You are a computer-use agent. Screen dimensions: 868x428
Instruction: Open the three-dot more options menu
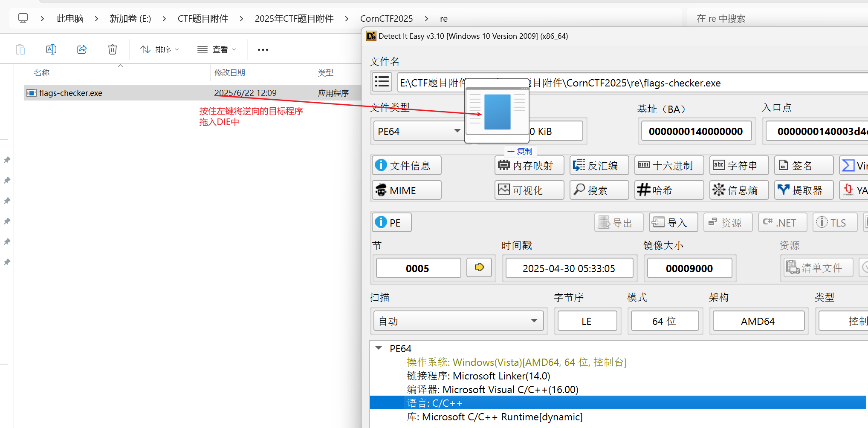(263, 49)
